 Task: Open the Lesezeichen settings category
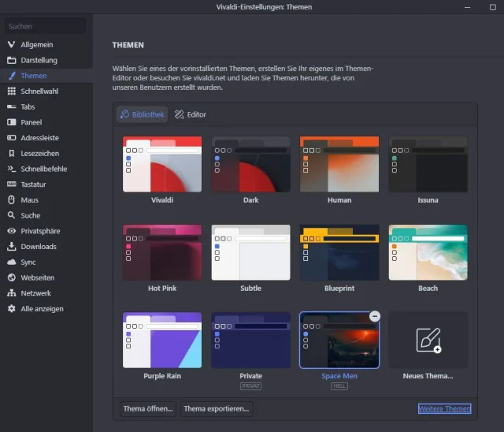(x=46, y=153)
